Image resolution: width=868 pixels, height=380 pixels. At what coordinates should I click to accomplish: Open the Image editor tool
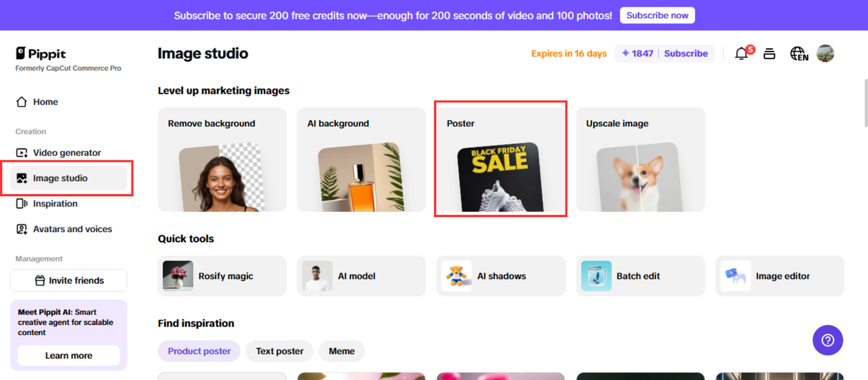pos(780,276)
